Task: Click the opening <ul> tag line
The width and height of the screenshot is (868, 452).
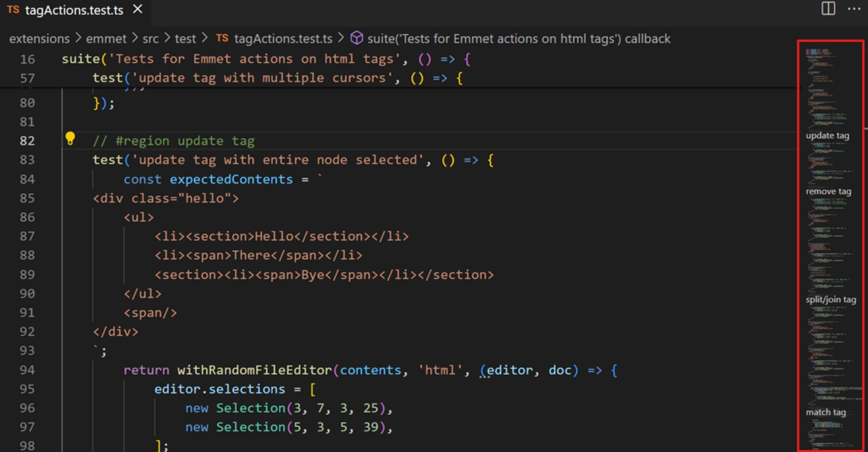Action: pyautogui.click(x=139, y=217)
